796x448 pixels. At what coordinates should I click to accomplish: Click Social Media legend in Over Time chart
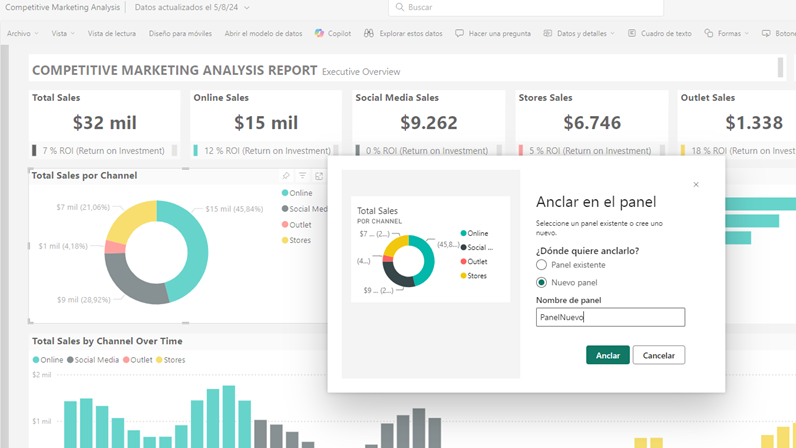click(x=93, y=360)
